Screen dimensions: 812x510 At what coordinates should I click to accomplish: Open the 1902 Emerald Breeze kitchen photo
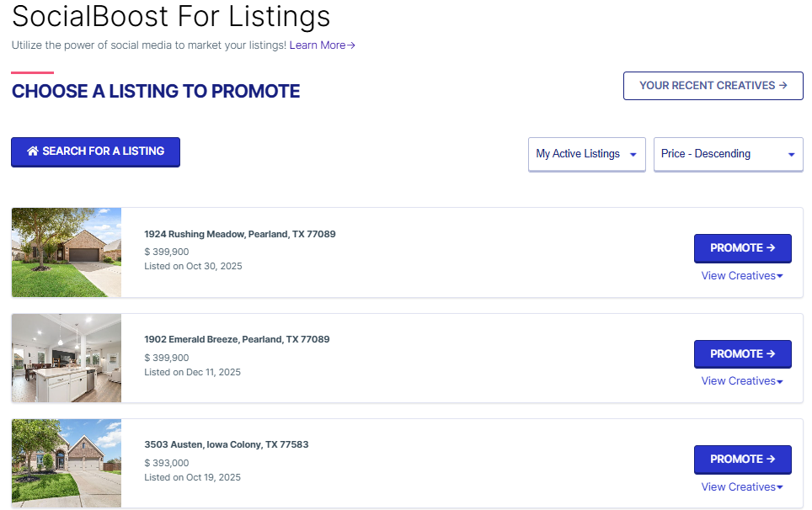pyautogui.click(x=67, y=358)
